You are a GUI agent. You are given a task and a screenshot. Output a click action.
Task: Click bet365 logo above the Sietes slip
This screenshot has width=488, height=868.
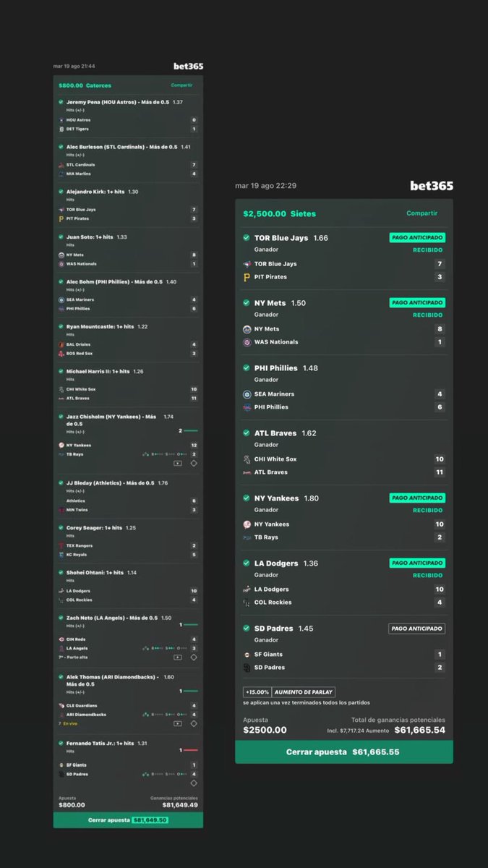[432, 186]
